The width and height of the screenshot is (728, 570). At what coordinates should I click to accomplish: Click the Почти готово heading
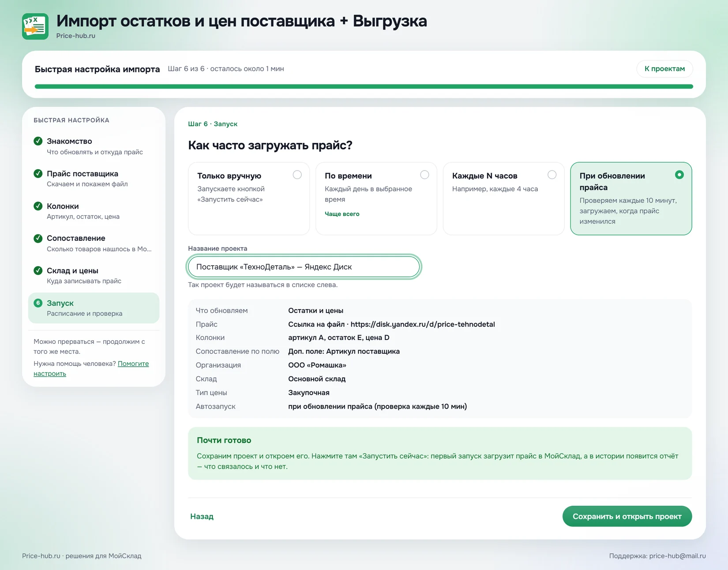click(x=224, y=440)
